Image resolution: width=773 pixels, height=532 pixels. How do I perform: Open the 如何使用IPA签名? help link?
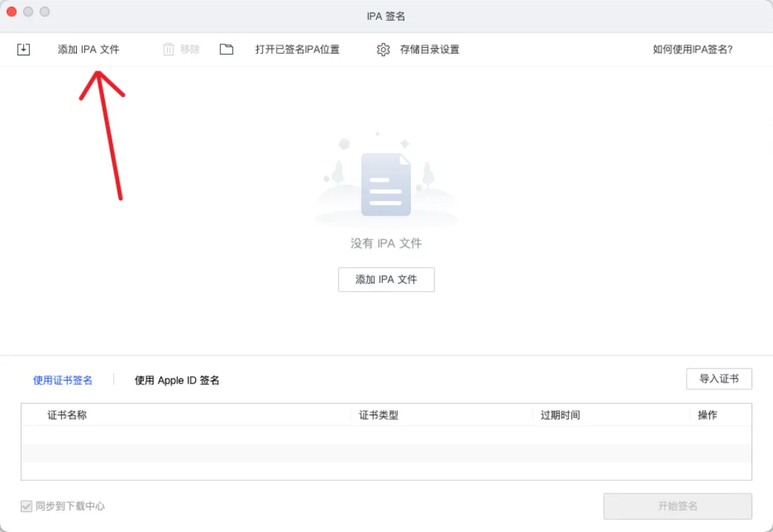(x=692, y=50)
